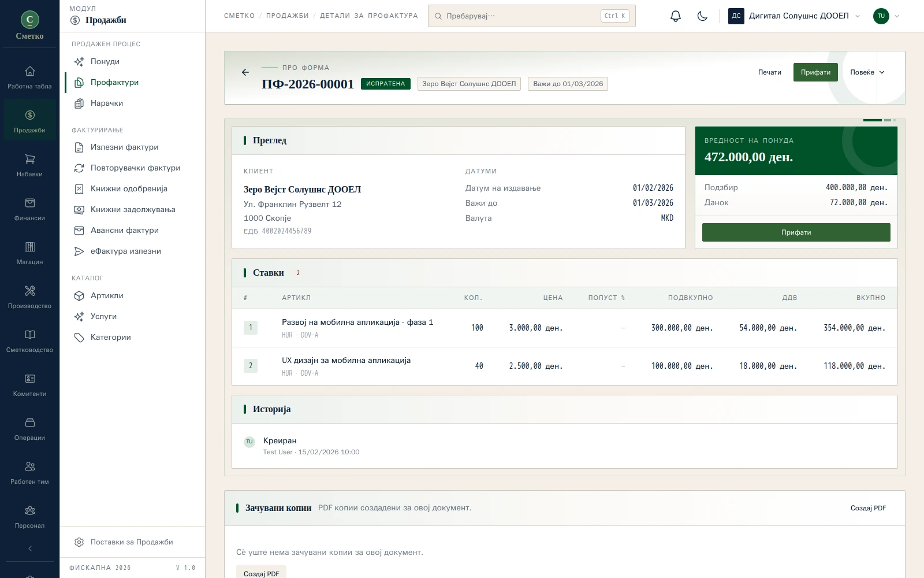Click Печати button
The height and width of the screenshot is (578, 924).
coord(769,72)
